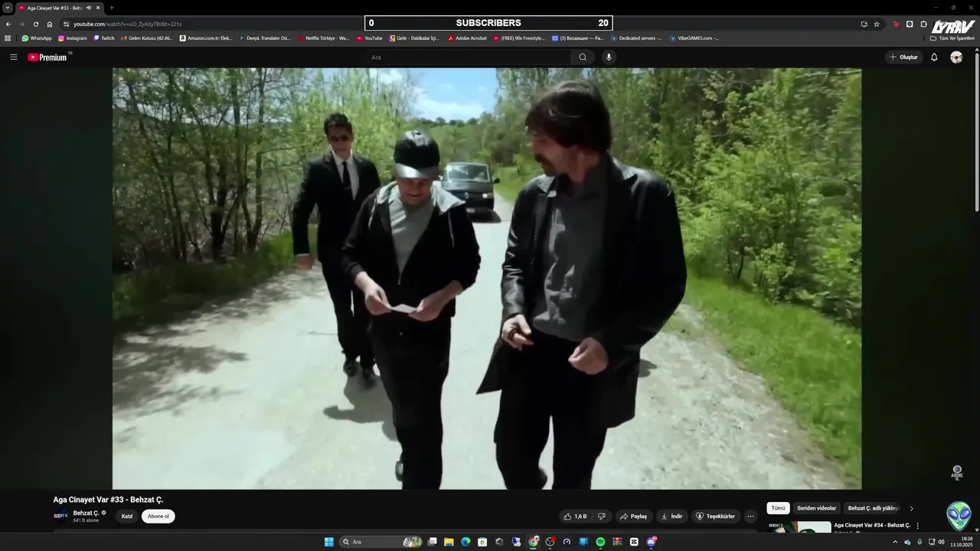
Task: Open Amazon.com.tr bookmark
Action: (x=206, y=38)
